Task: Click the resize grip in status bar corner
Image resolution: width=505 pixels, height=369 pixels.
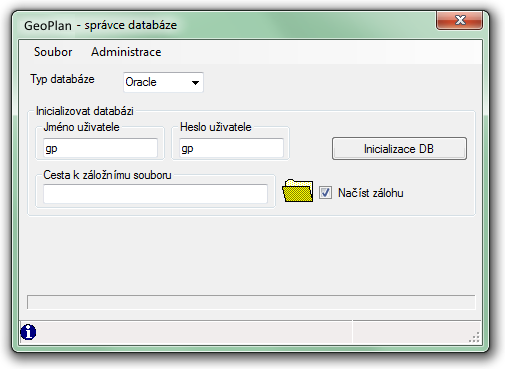Action: click(x=474, y=337)
